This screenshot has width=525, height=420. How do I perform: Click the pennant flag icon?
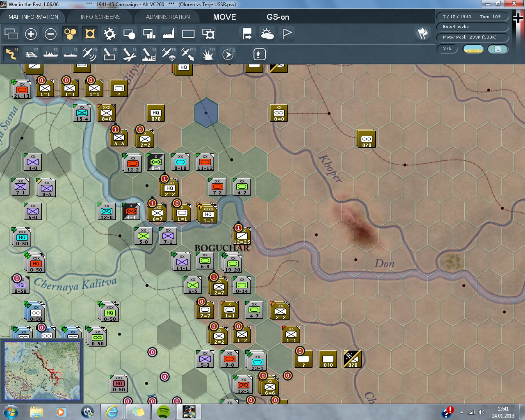click(287, 34)
